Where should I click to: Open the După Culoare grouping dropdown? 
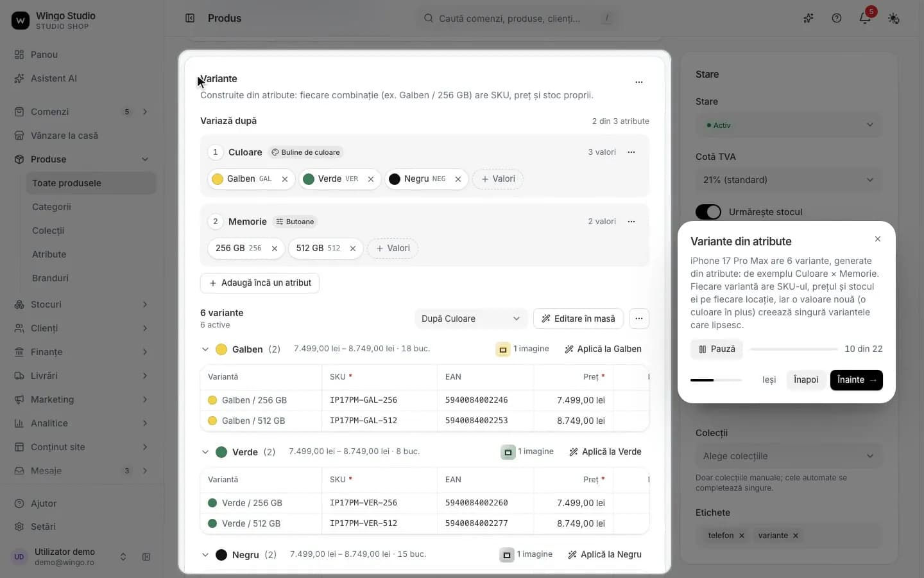point(471,319)
